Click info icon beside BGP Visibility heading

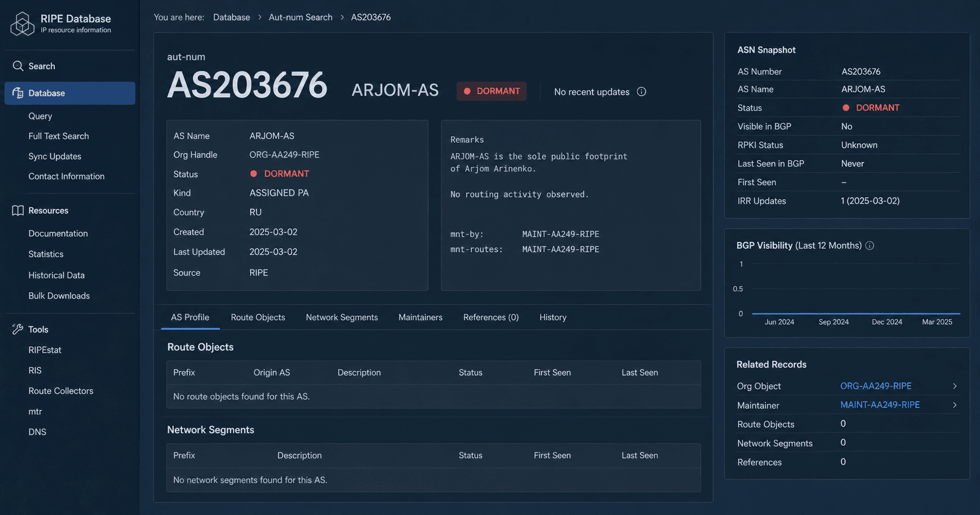coord(870,245)
